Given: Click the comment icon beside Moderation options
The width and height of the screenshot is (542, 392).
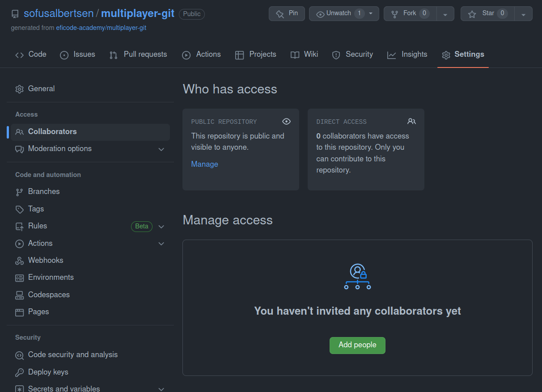Looking at the screenshot, I should coord(19,149).
